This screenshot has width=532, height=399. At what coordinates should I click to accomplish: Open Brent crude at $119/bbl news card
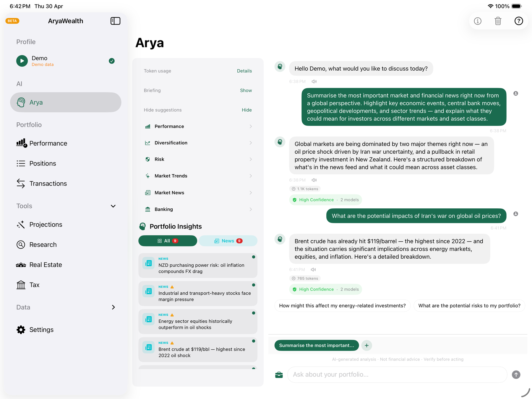[198, 350]
